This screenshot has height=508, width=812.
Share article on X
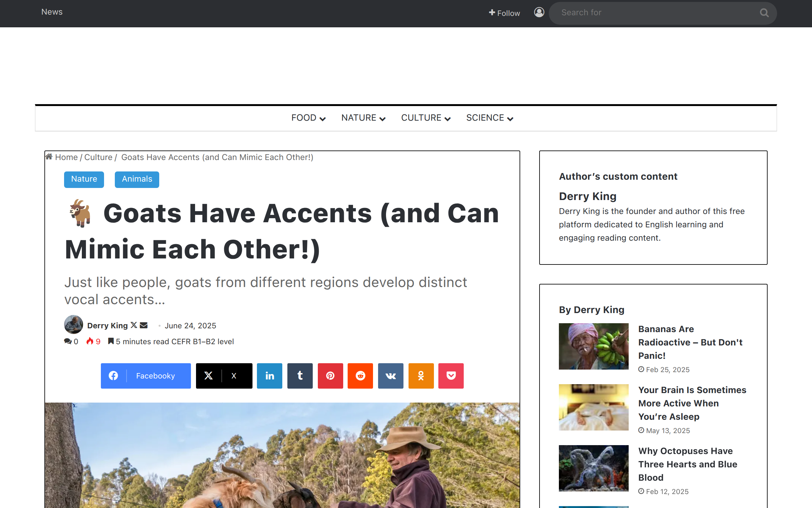(224, 376)
